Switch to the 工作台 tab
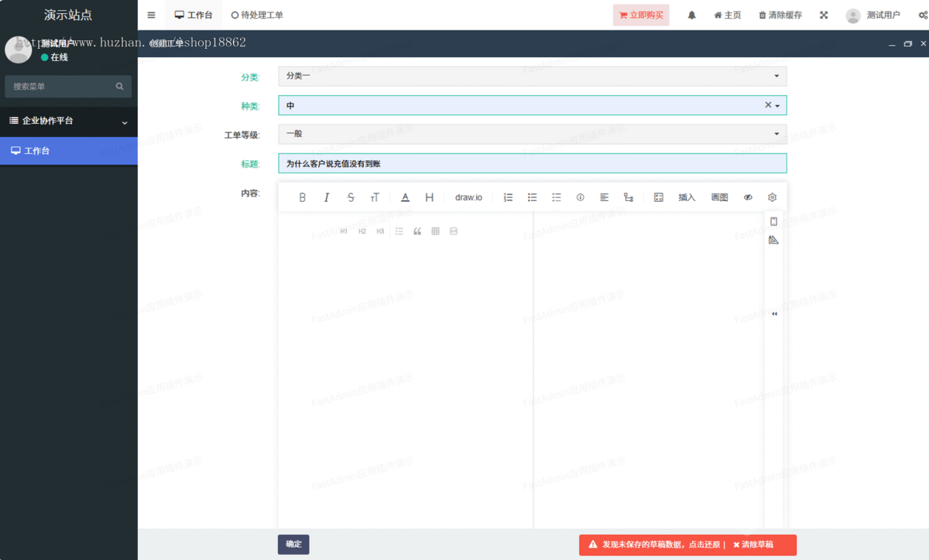This screenshot has width=929, height=560. click(x=194, y=15)
